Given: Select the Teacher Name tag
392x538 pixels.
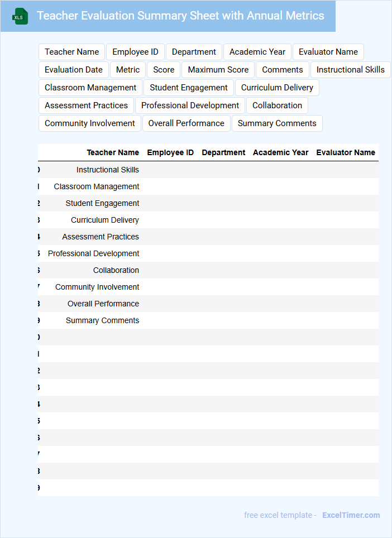Looking at the screenshot, I should [71, 52].
